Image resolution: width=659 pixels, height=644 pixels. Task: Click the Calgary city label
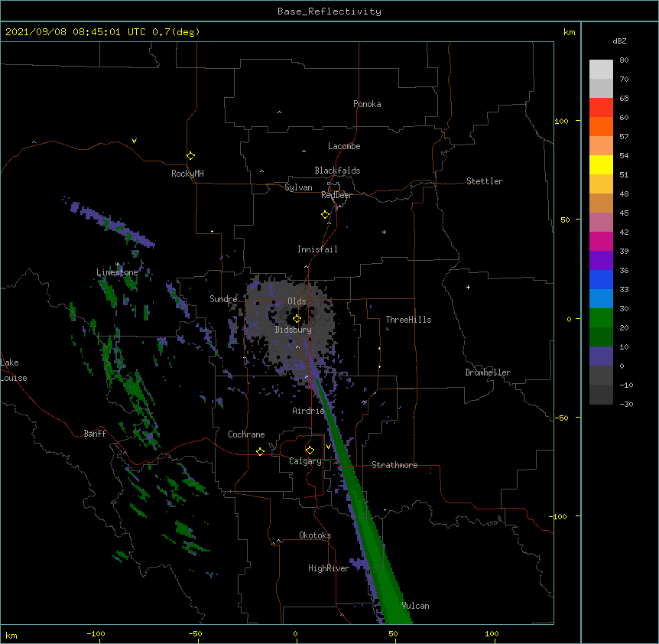pos(305,461)
